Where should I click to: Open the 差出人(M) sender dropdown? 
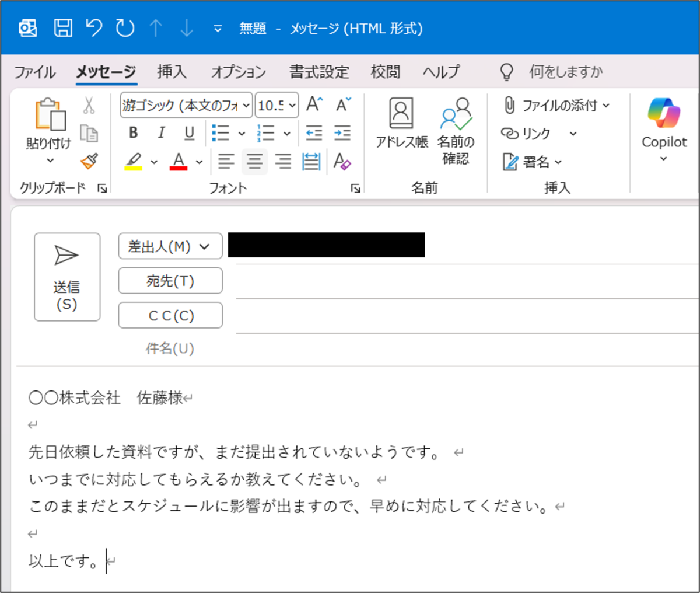point(170,246)
